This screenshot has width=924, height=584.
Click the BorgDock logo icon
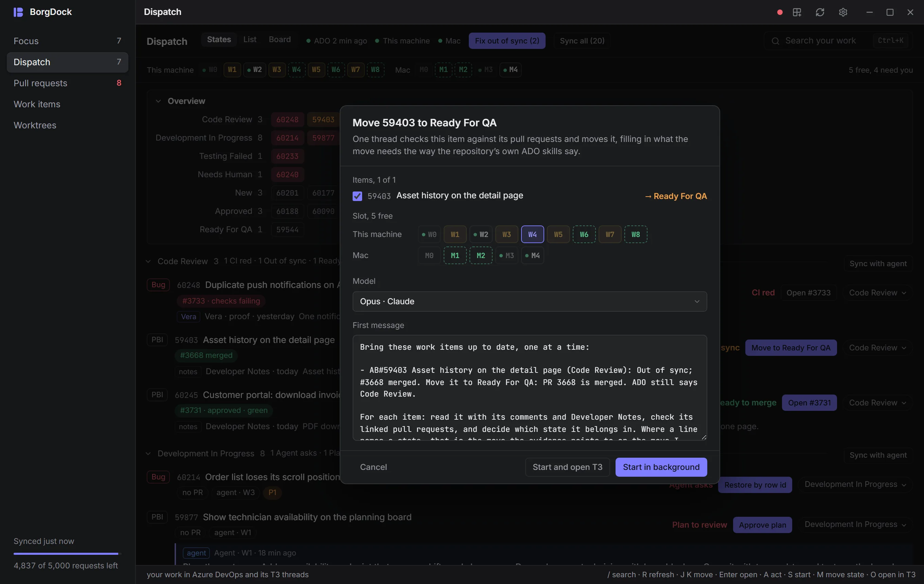[x=18, y=12]
